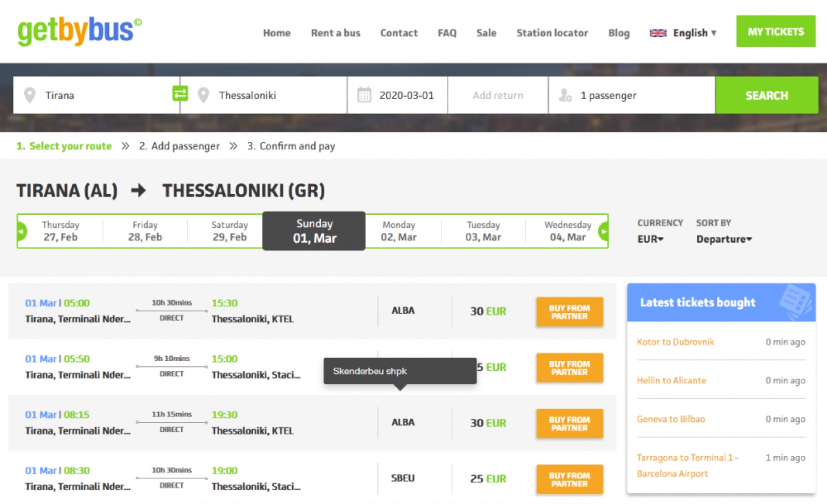
Task: Click the MY TICKETS button
Action: (776, 31)
